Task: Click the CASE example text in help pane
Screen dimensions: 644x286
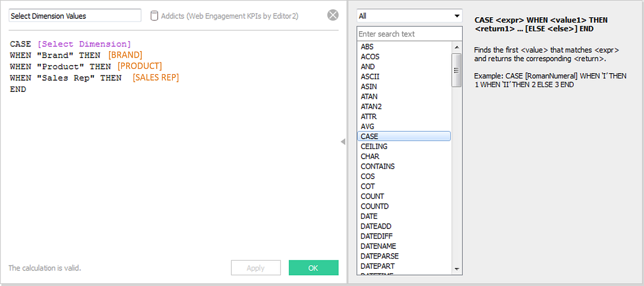Action: pos(551,81)
